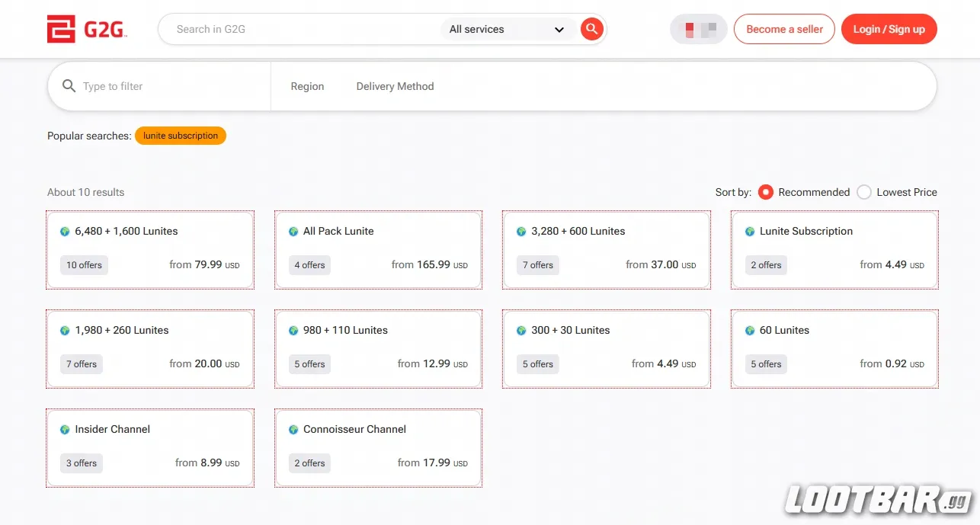This screenshot has width=980, height=525.
Task: Click the G2G logo
Action: click(x=86, y=30)
